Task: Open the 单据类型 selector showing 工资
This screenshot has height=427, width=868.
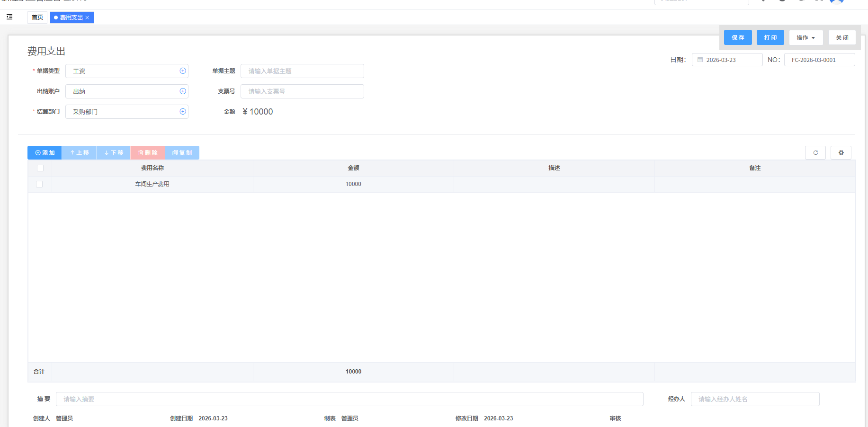Action: pyautogui.click(x=122, y=71)
